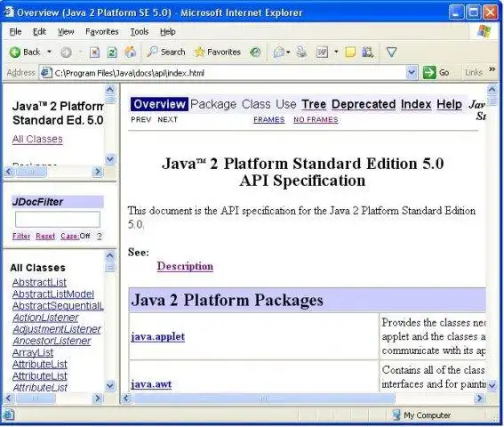The width and height of the screenshot is (504, 427).
Task: Click the Reset link under JDocFilter
Action: [45, 236]
